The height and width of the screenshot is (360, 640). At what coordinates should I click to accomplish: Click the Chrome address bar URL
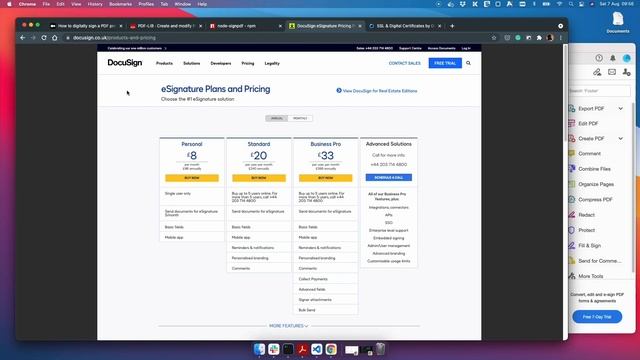pyautogui.click(x=114, y=38)
